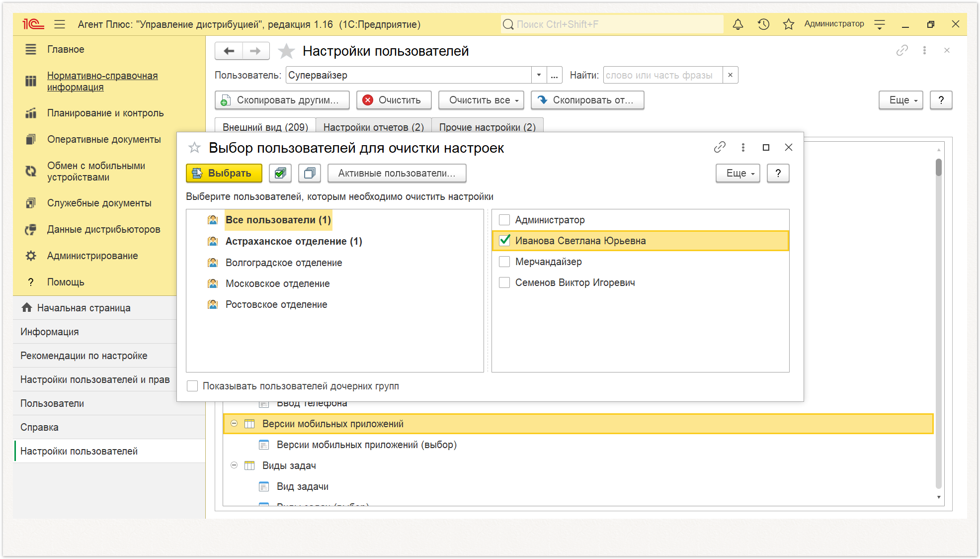Check the Администратор user checkbox

[x=504, y=220]
